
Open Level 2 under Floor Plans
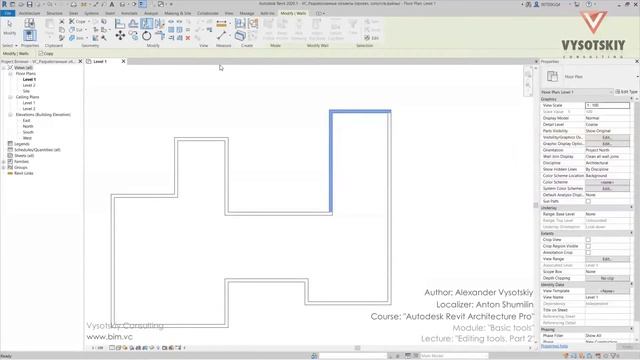[29, 85]
